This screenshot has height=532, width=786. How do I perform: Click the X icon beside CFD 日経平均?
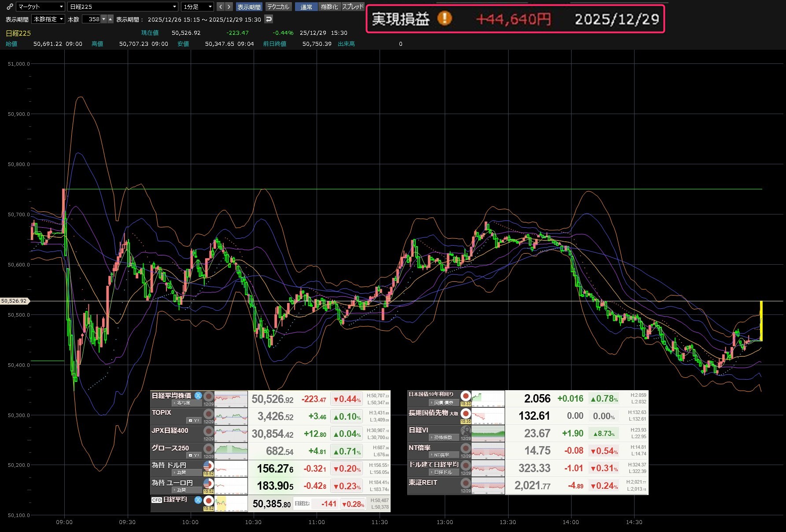(x=198, y=500)
